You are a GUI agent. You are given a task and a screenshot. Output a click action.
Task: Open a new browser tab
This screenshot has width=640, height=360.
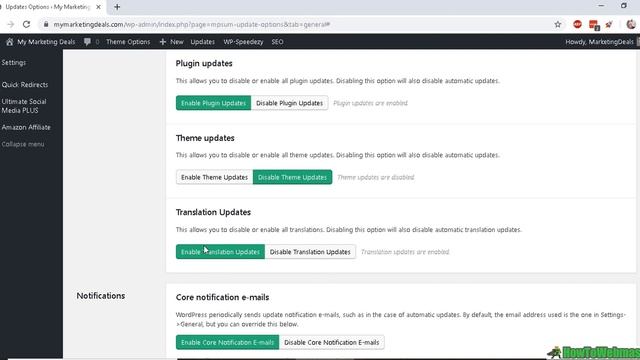(117, 7)
